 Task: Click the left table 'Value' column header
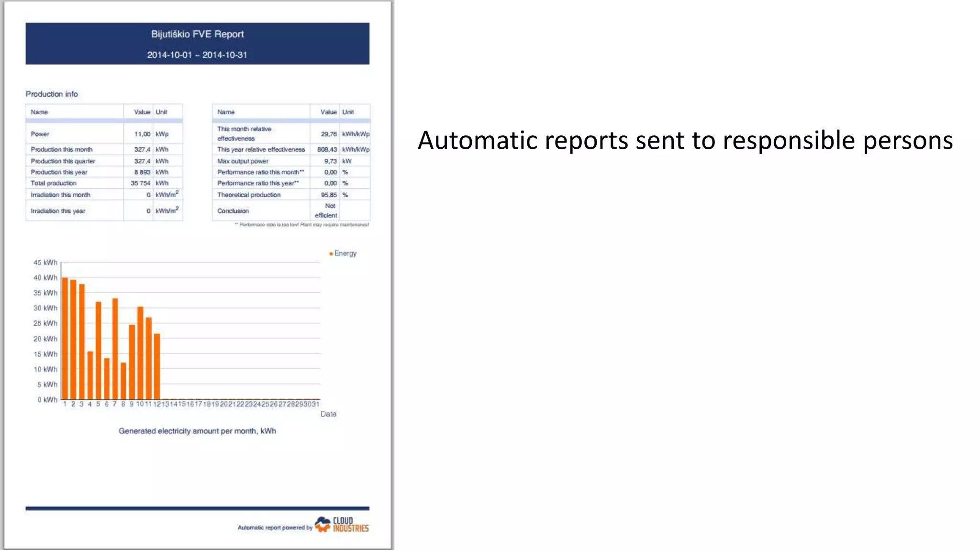(x=142, y=112)
